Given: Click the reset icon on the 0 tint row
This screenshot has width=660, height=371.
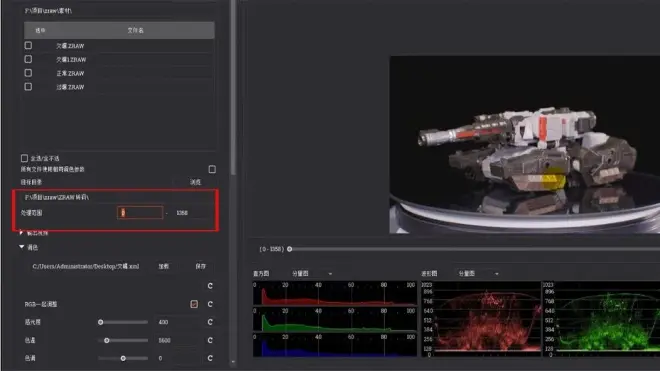Looking at the screenshot, I should pyautogui.click(x=210, y=358).
